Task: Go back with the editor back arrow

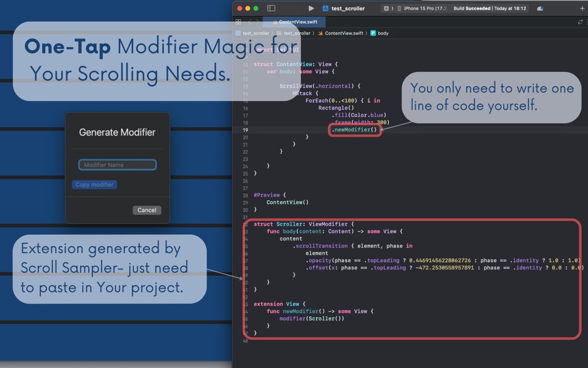Action: 250,22
